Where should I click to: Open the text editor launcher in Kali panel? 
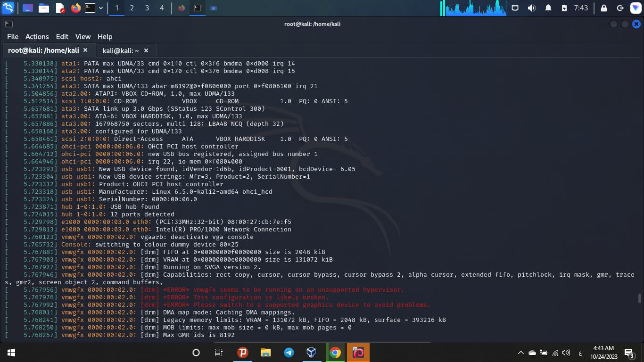[60, 8]
